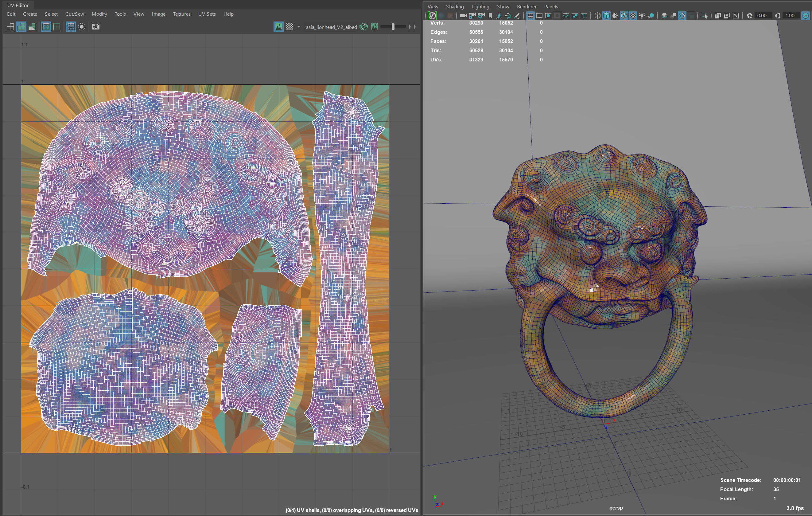812x516 pixels.
Task: Toggle textured display in viewport
Action: pyautogui.click(x=633, y=16)
